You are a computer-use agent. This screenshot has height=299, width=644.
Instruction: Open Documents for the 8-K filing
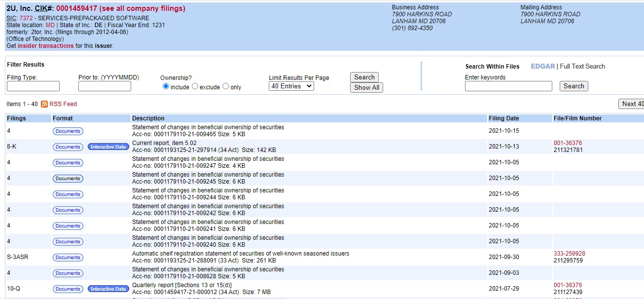click(x=68, y=147)
